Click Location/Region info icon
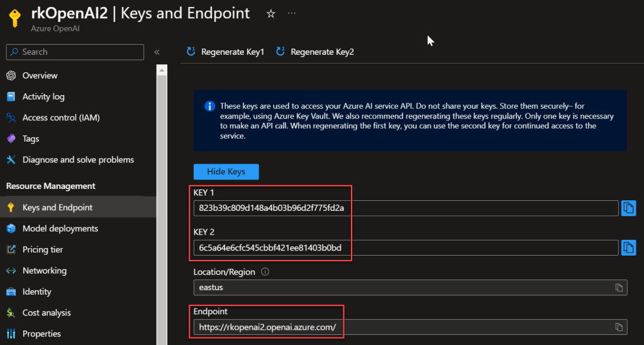The width and height of the screenshot is (644, 345). (265, 273)
